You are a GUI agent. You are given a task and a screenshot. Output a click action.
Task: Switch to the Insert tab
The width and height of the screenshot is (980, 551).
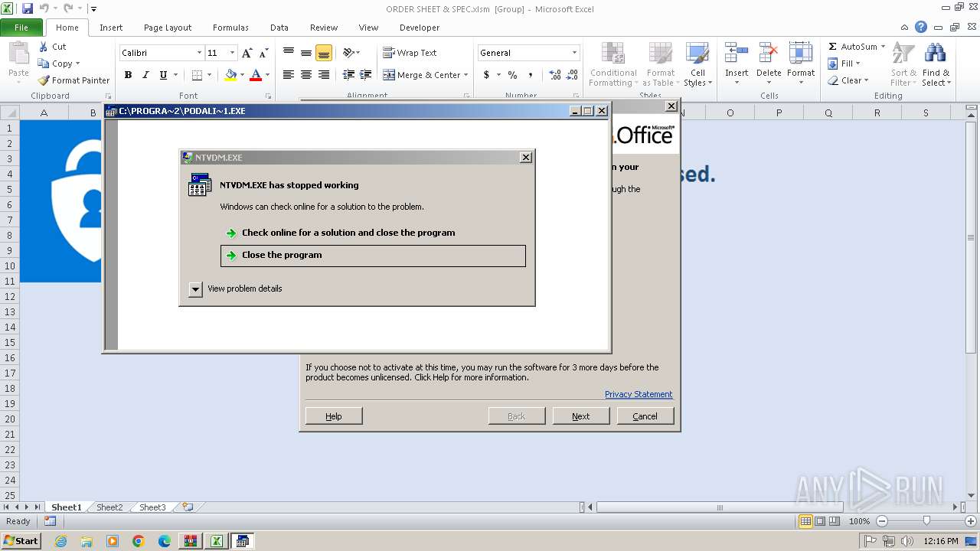click(111, 28)
